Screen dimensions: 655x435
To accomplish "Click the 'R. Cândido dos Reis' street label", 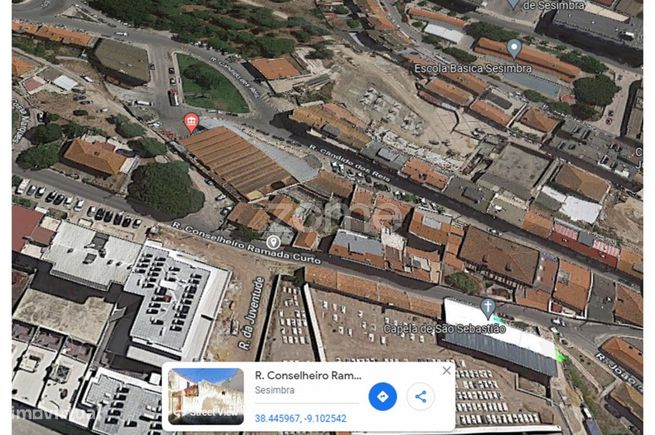I will click(350, 163).
